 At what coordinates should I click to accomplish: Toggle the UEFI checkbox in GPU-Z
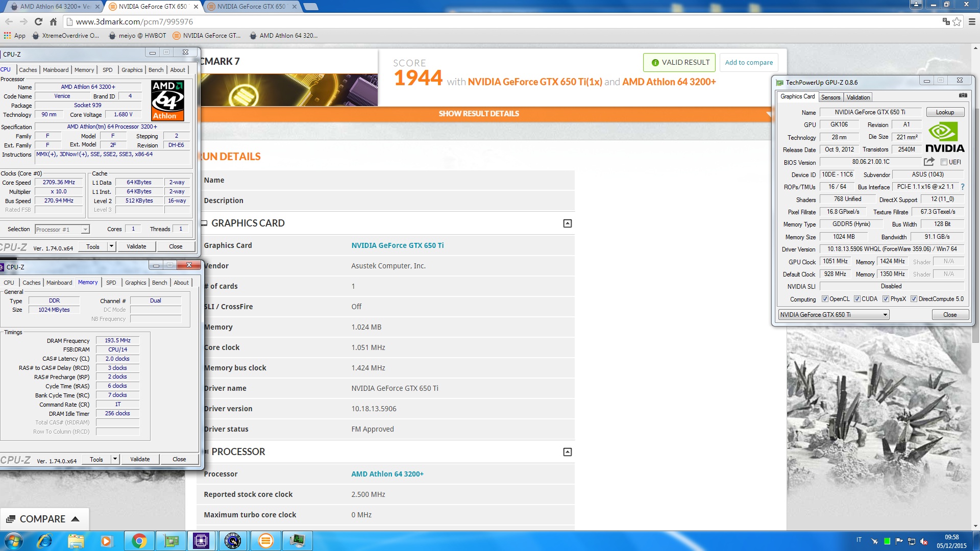click(944, 162)
